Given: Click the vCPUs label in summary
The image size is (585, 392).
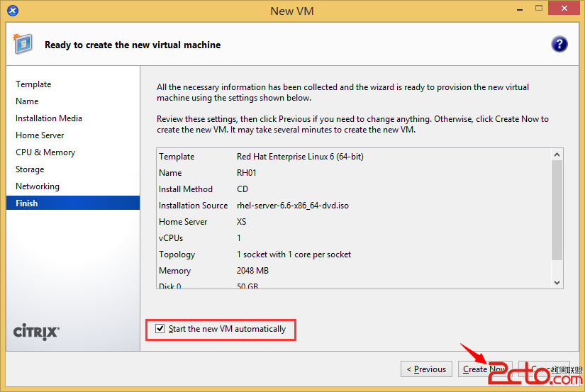Looking at the screenshot, I should [171, 238].
